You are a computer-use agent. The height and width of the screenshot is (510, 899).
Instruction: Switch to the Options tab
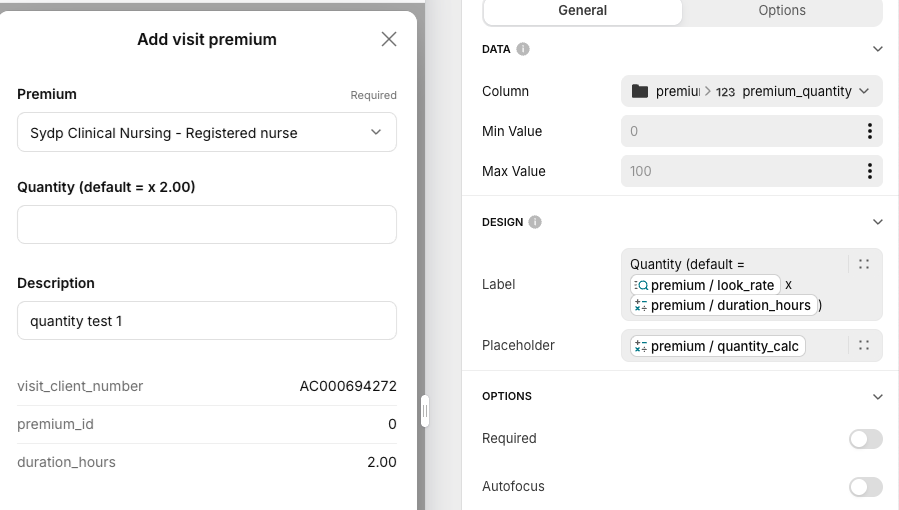(782, 11)
